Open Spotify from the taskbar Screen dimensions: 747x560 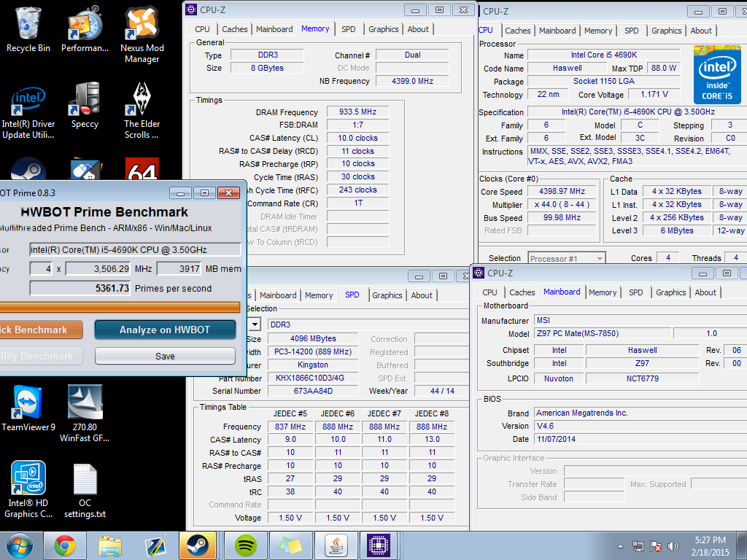pos(246,545)
